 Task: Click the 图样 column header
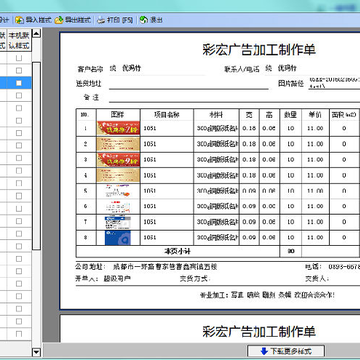click(x=117, y=115)
